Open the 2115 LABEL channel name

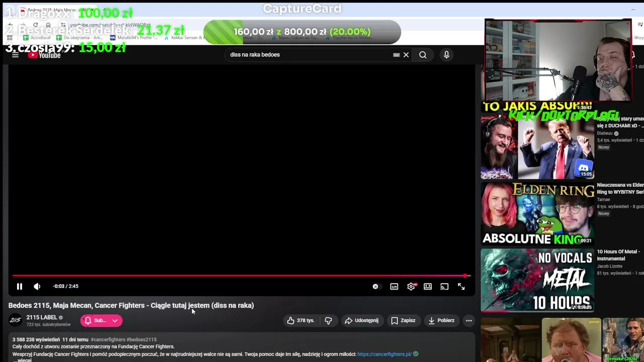[41, 317]
